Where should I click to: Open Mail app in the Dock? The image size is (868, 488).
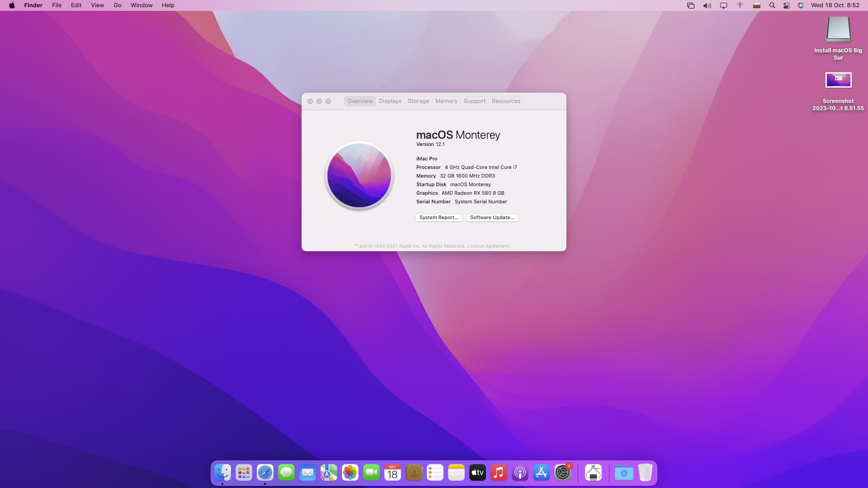tap(307, 473)
